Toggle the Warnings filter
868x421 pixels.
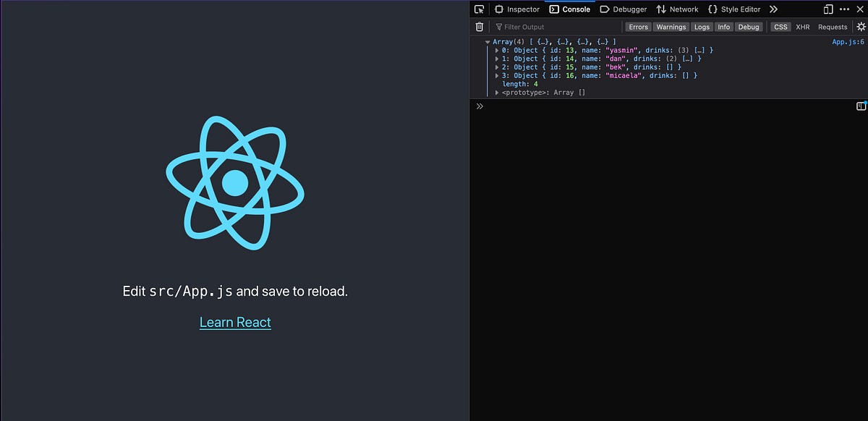(x=671, y=27)
